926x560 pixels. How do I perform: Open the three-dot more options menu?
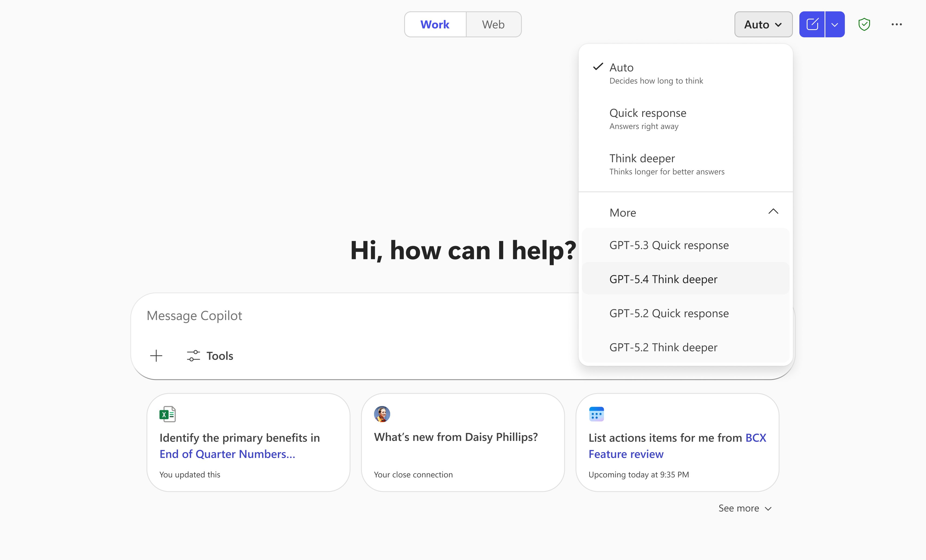(x=896, y=24)
